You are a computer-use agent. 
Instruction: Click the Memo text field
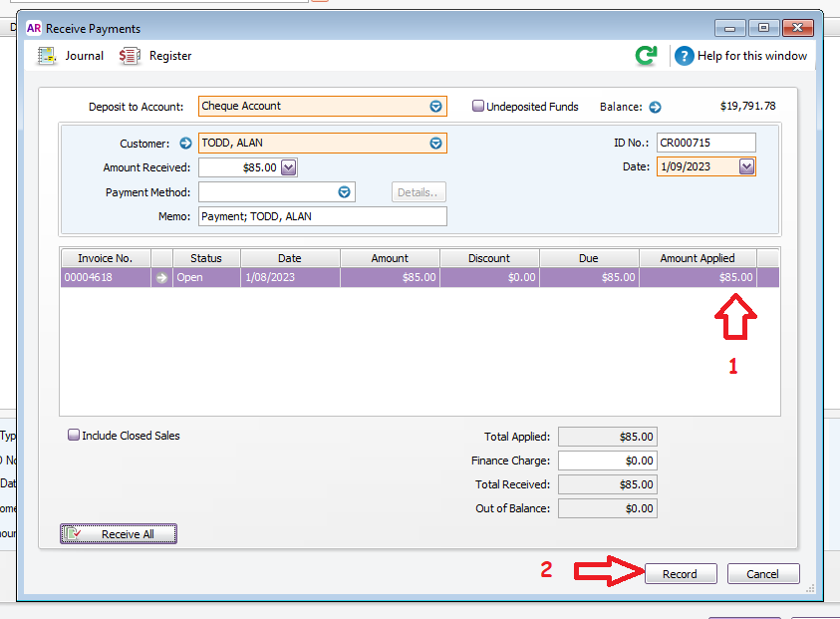click(322, 216)
